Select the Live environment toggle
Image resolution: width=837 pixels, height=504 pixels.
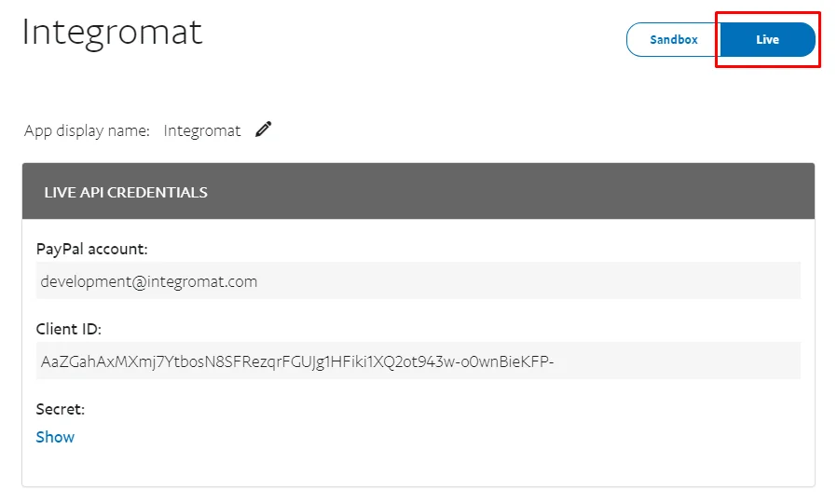[x=768, y=39]
